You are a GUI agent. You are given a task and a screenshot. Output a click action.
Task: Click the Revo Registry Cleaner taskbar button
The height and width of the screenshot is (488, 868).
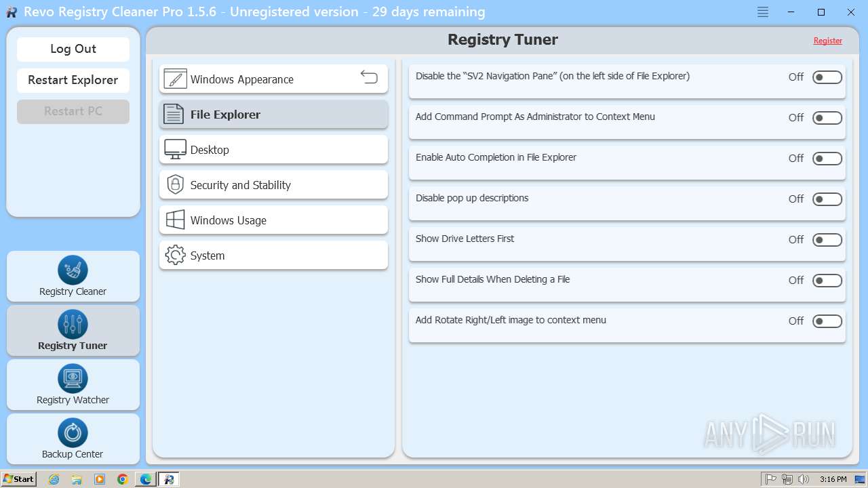pos(169,479)
